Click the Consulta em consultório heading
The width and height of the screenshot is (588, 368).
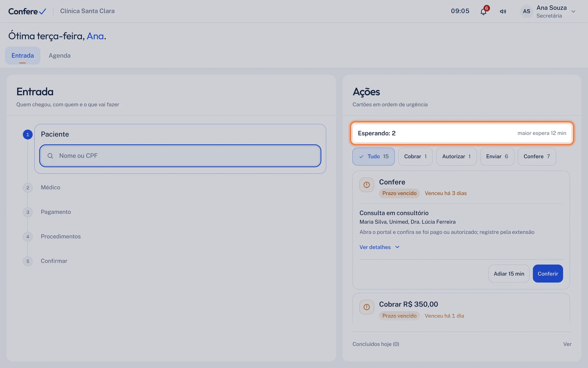394,213
